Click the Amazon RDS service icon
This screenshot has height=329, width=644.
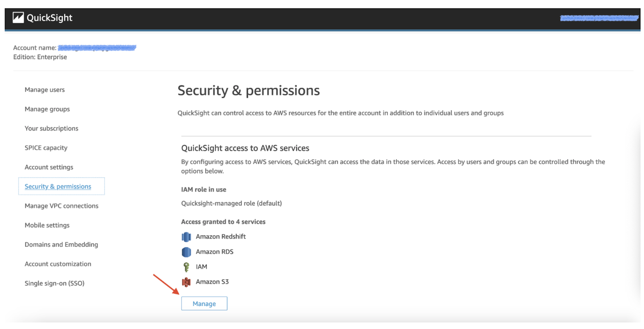186,252
